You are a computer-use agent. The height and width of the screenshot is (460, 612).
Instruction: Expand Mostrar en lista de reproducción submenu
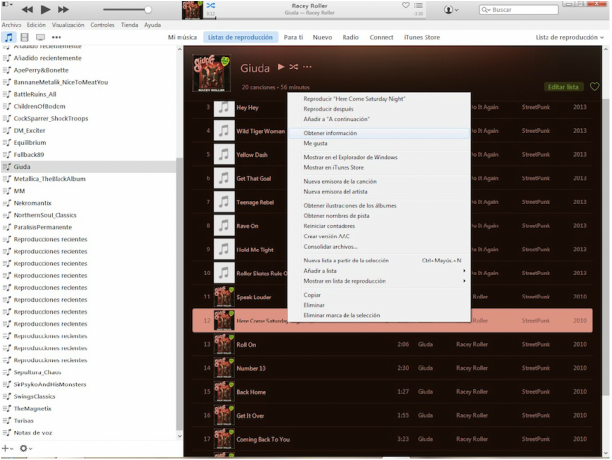[379, 281]
